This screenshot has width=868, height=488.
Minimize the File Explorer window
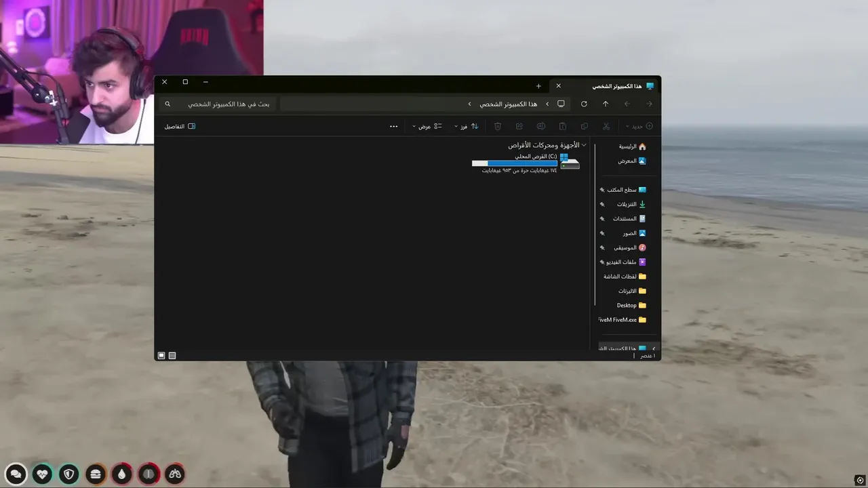tap(205, 82)
